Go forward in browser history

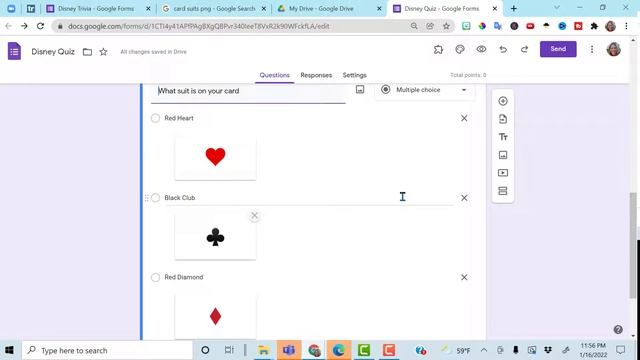(x=24, y=26)
